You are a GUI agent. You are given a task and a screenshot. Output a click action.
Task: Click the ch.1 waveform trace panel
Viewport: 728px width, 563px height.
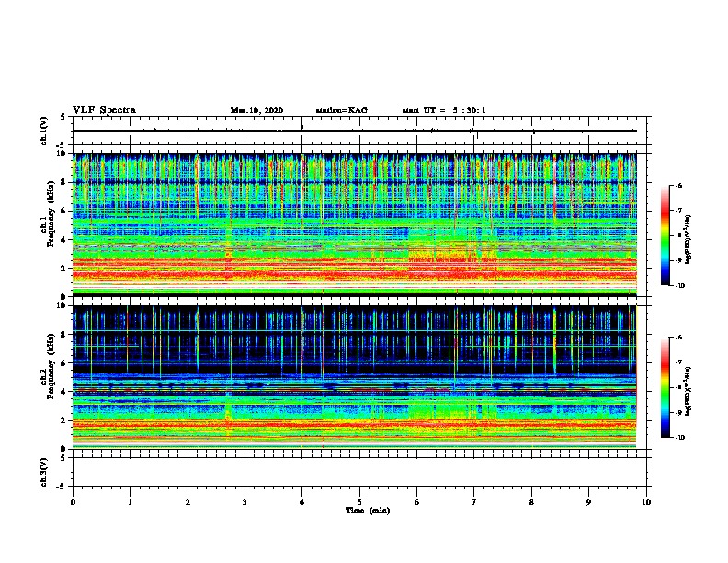point(359,131)
